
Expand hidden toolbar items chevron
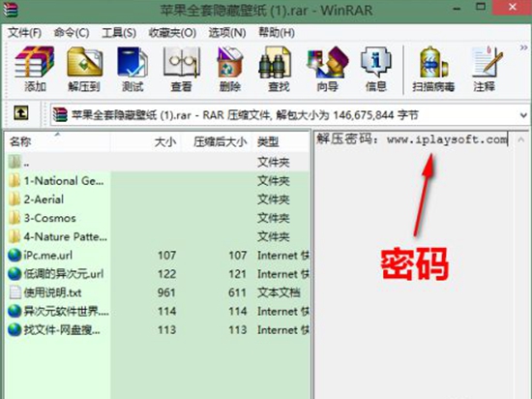tap(523, 47)
